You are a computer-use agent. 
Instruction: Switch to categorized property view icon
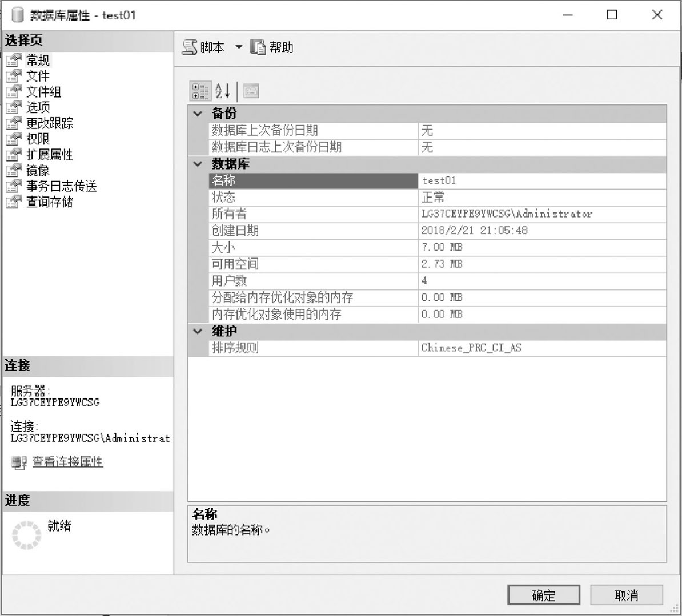tap(200, 91)
